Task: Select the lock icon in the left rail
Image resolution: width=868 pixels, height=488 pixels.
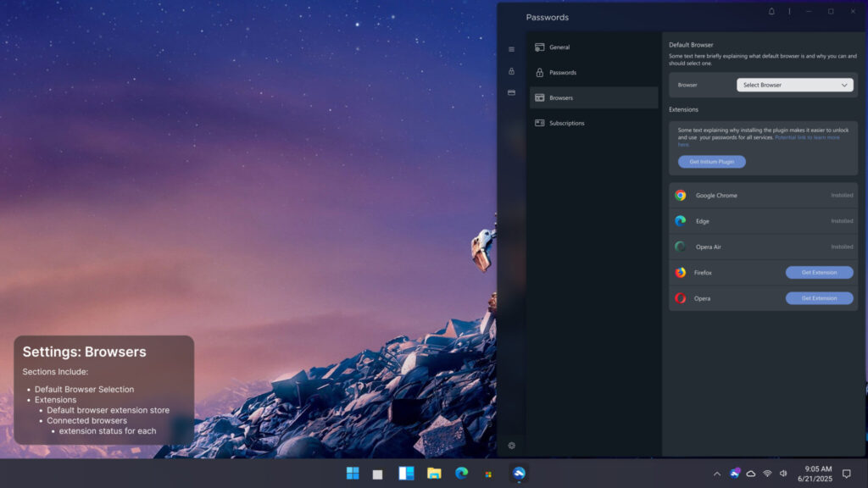Action: (x=511, y=71)
